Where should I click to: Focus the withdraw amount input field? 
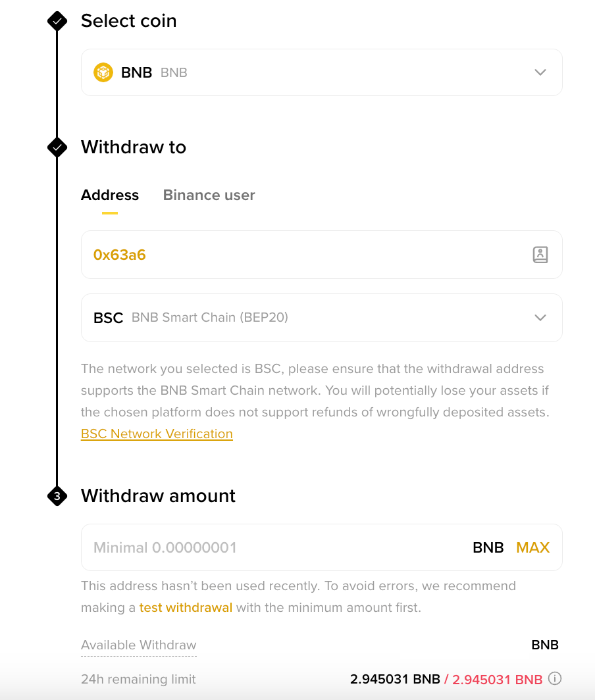276,547
